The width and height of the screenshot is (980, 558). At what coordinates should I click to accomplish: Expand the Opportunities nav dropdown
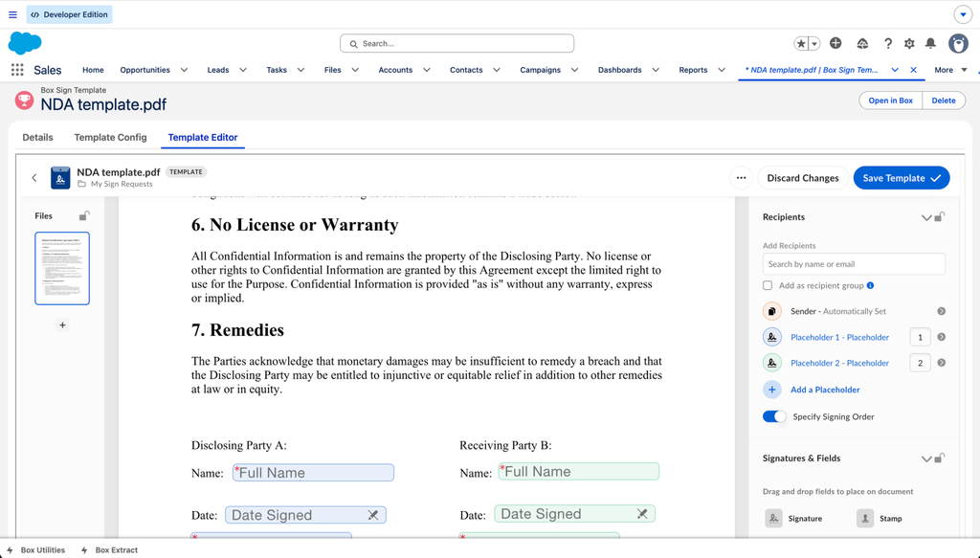click(x=185, y=70)
